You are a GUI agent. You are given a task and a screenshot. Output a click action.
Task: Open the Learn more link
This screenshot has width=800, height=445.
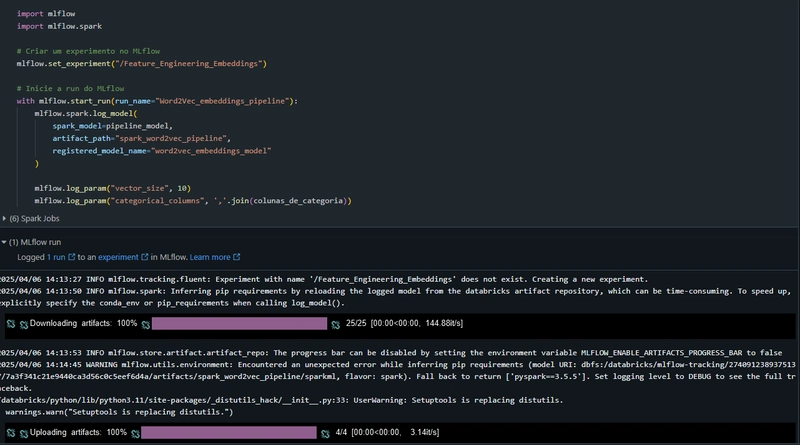click(x=210, y=257)
